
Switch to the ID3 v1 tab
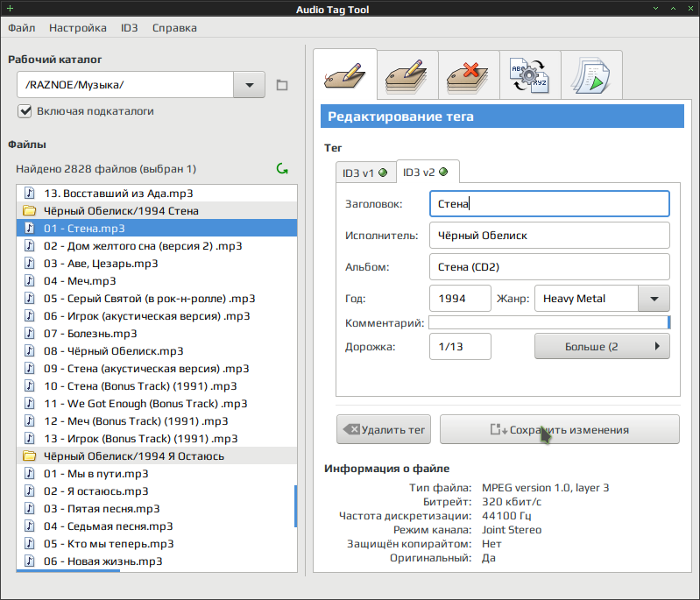click(x=365, y=173)
